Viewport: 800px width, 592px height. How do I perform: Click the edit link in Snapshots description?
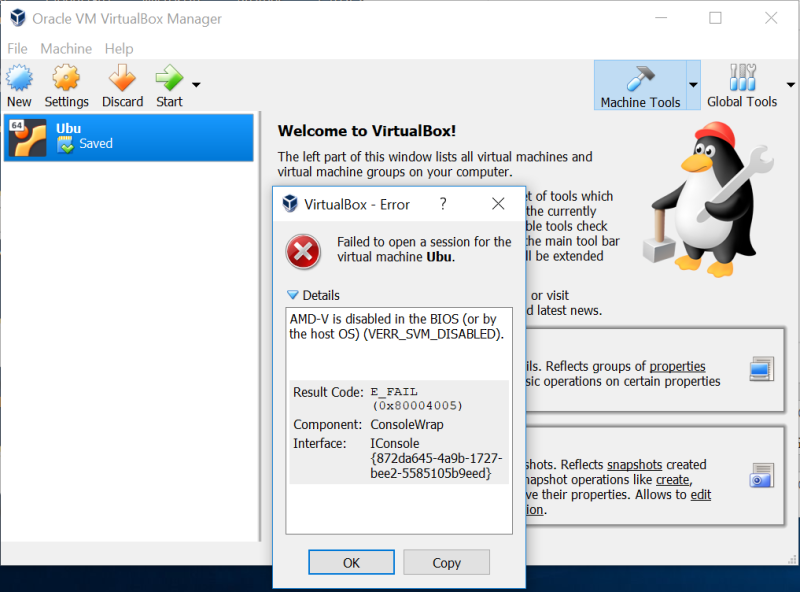tap(701, 494)
